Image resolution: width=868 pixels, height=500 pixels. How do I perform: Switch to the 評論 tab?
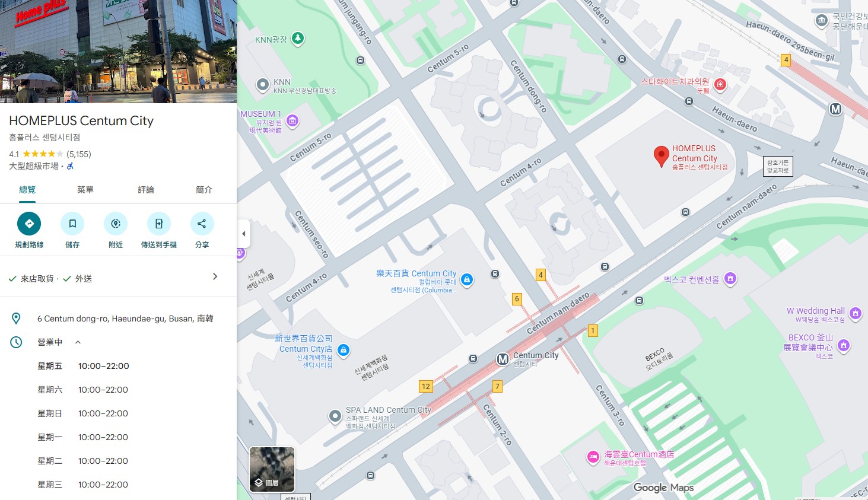145,190
